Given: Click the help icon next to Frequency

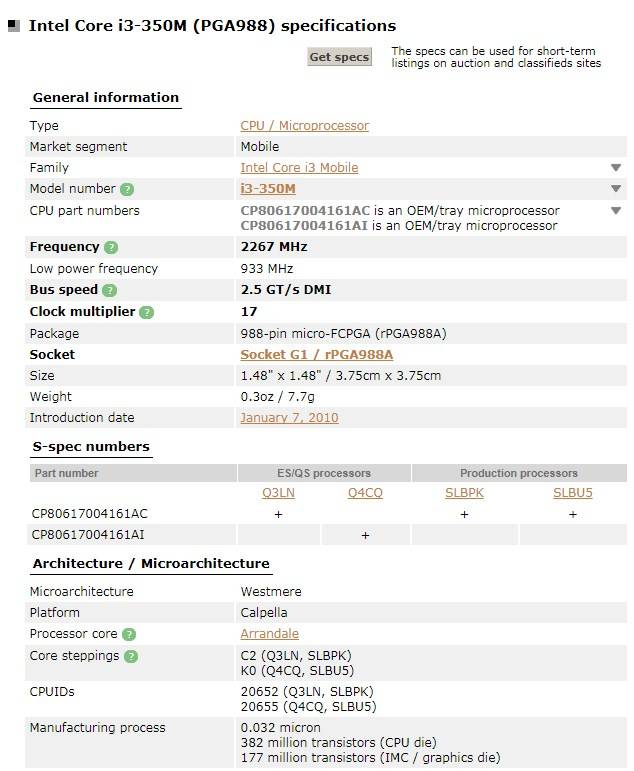Looking at the screenshot, I should click(111, 247).
